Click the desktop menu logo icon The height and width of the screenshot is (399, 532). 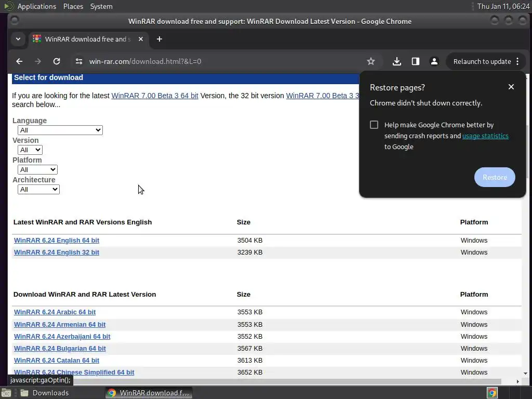8,6
